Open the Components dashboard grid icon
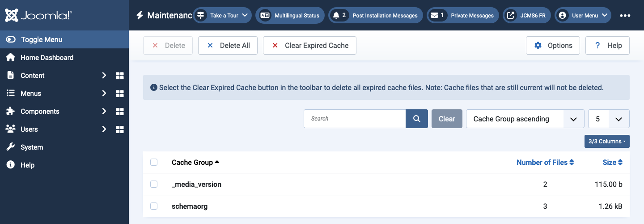The image size is (644, 224). [120, 112]
